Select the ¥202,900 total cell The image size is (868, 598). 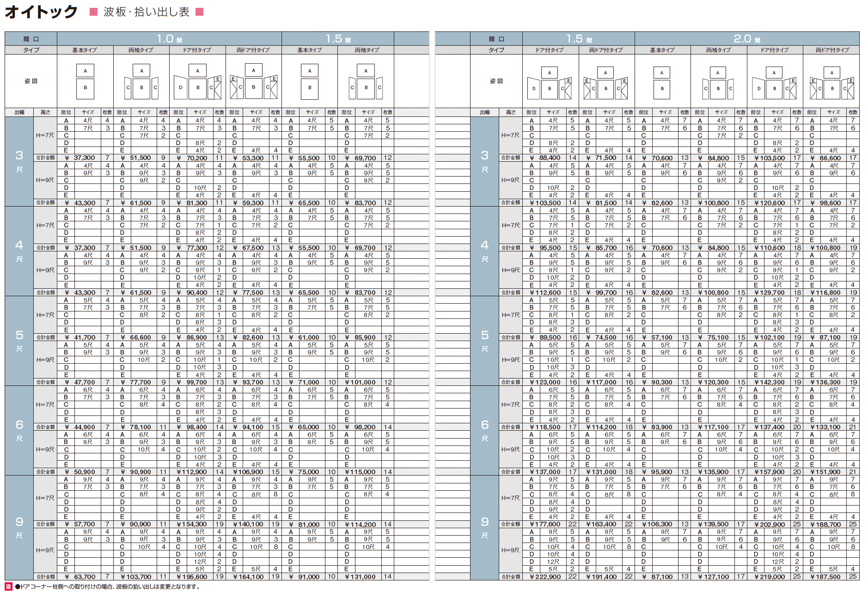[770, 525]
